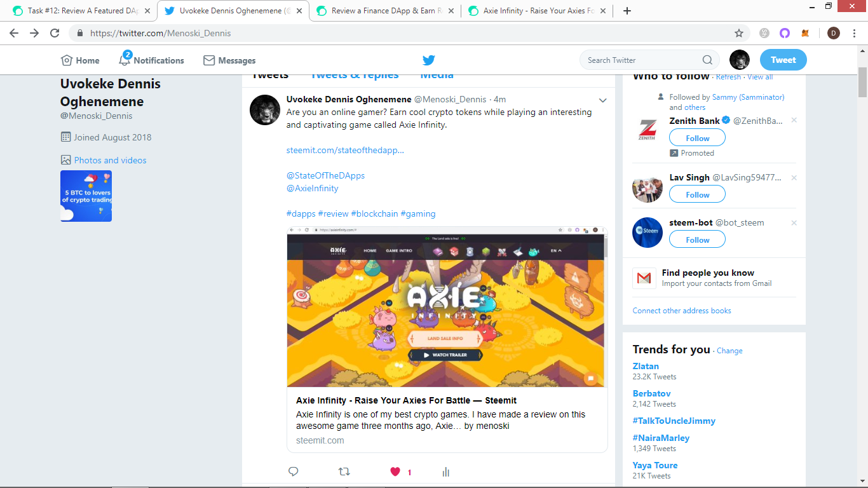Dismiss Lav Singh suggestion
Screen dimensions: 868x488
coord(794,177)
